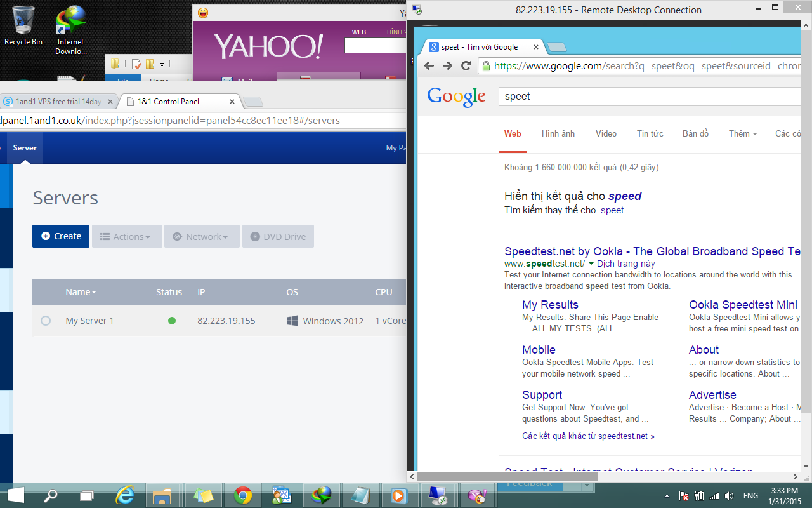This screenshot has width=812, height=508.
Task: Click the DVD Drive button
Action: (278, 236)
